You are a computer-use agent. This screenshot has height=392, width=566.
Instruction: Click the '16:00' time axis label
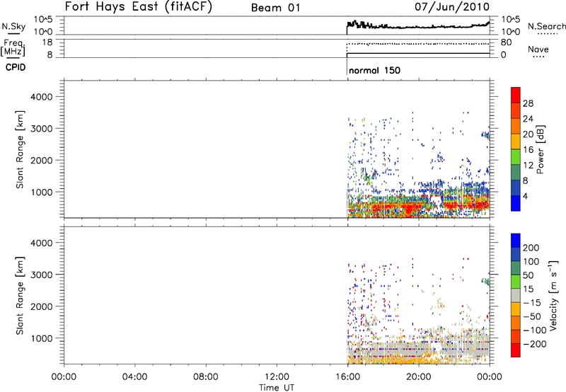pos(347,377)
